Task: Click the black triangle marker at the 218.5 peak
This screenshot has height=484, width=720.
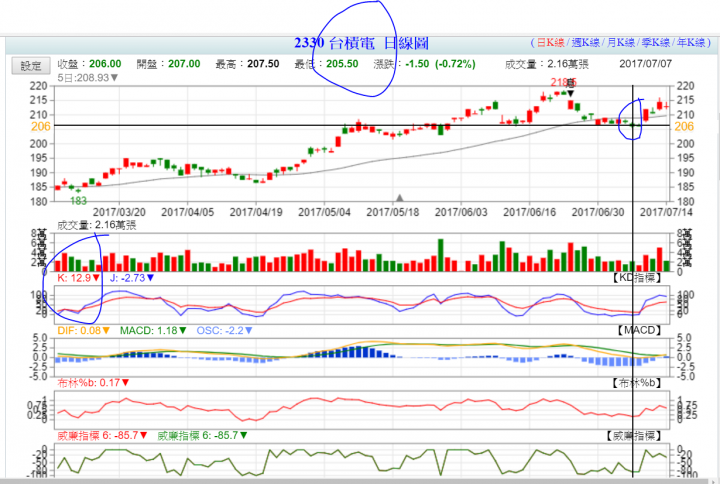Action: [570, 94]
